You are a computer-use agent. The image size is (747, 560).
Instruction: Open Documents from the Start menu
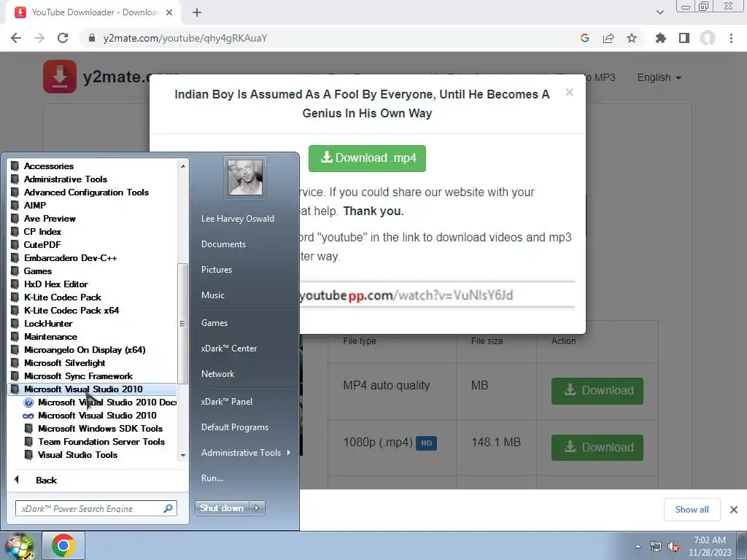[223, 244]
